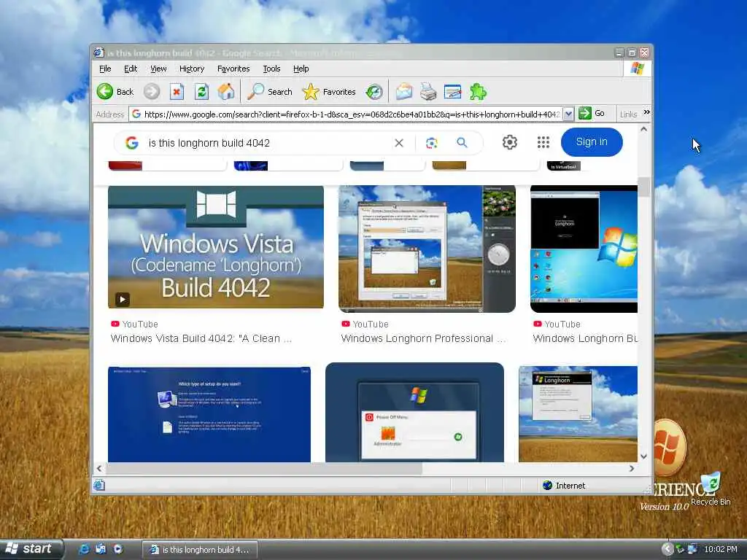Open the Help menu
The width and height of the screenshot is (747, 560).
[301, 69]
